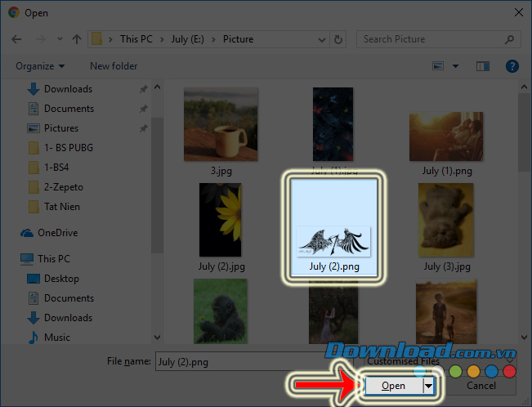Click file list scroll down arrow
532x407 pixels.
click(524, 338)
